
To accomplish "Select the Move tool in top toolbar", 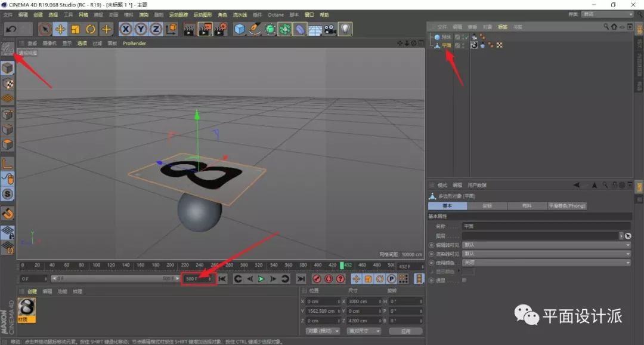I will [60, 29].
